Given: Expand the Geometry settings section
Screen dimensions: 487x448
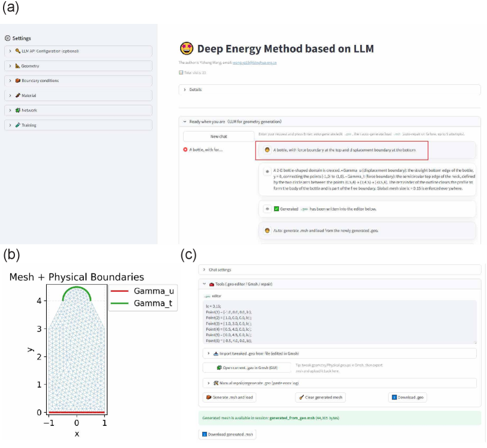Looking at the screenshot, I should (x=78, y=66).
